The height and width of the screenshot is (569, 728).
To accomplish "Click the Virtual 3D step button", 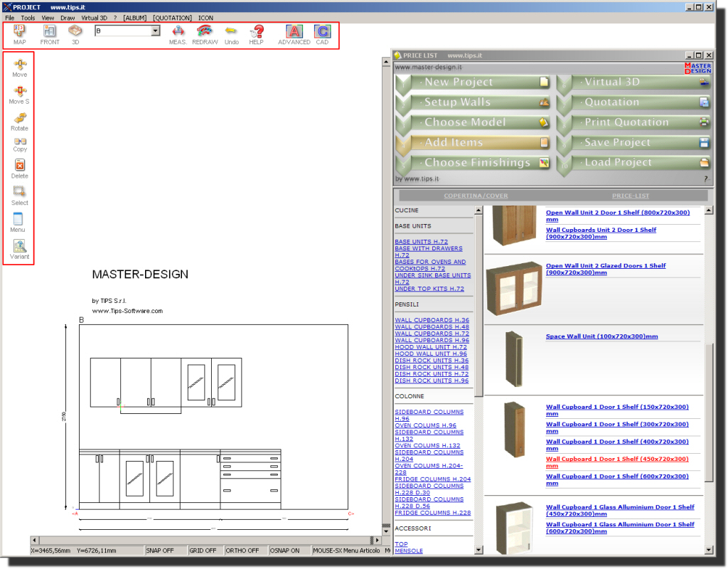I will click(x=633, y=83).
